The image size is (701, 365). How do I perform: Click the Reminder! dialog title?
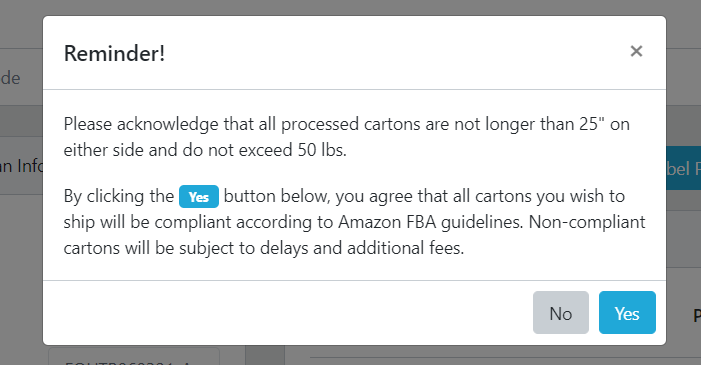(x=114, y=53)
